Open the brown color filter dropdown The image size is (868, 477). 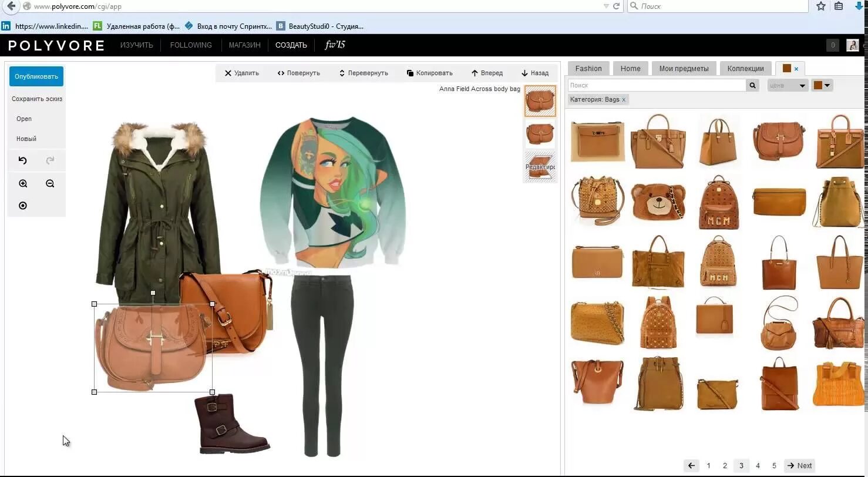click(822, 85)
